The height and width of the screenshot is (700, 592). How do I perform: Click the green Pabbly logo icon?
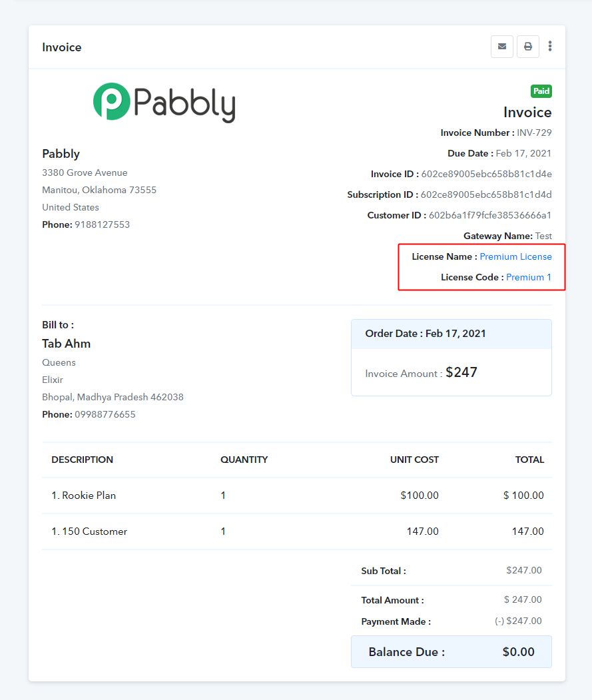click(112, 101)
